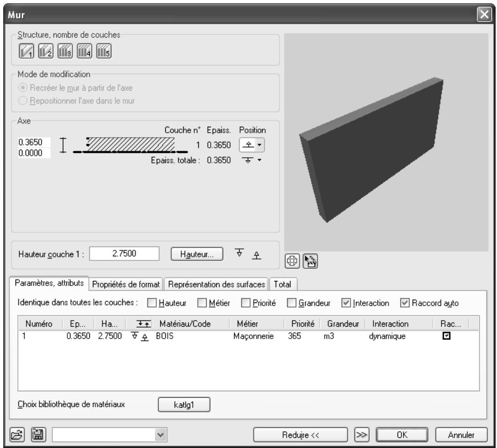The image size is (497, 448).
Task: Enable identical Priorité checkbox
Action: click(x=246, y=303)
